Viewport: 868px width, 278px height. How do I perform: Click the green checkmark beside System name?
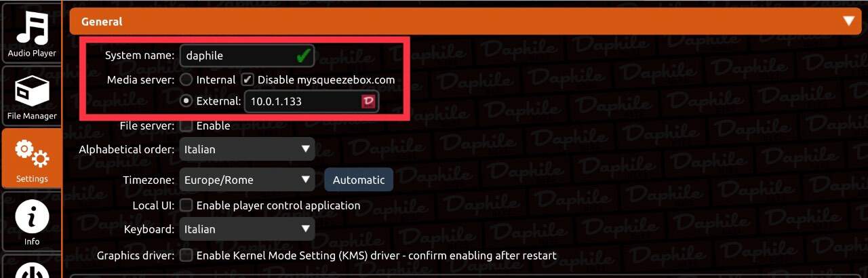pos(303,55)
